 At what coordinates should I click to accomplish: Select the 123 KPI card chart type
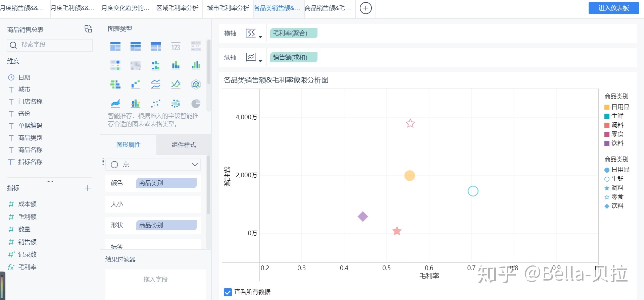tap(176, 47)
